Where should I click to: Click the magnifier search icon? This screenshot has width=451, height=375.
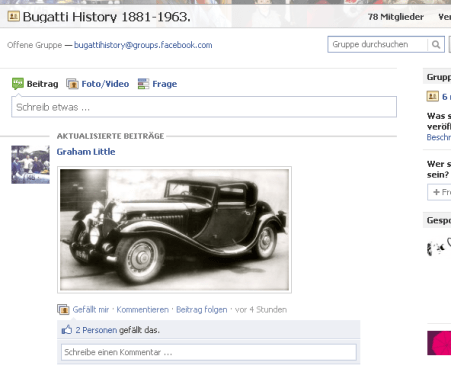[x=436, y=44]
